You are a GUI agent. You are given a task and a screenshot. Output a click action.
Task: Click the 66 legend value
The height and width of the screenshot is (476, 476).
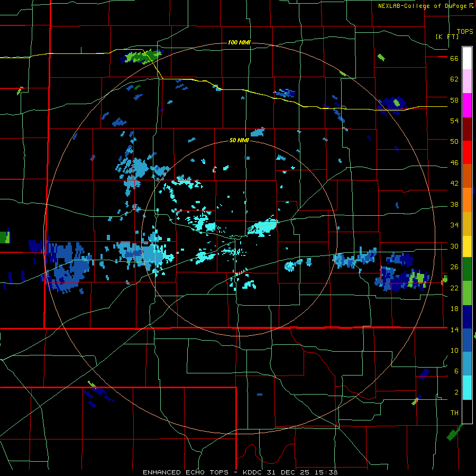pyautogui.click(x=454, y=59)
